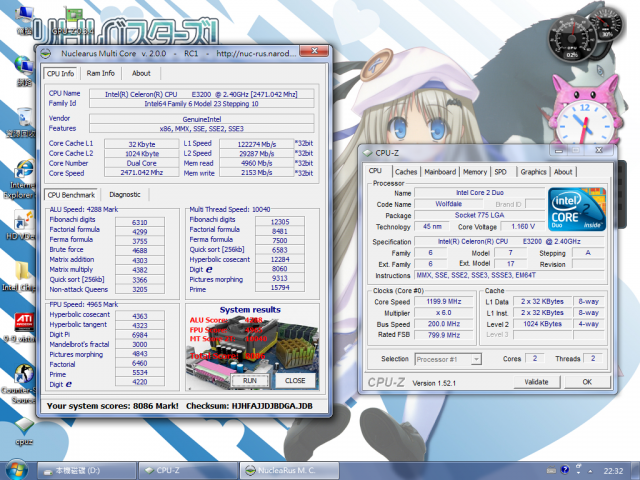This screenshot has width=640, height=480.
Task: Click the Family Id value in Nuclearus
Action: [x=202, y=104]
